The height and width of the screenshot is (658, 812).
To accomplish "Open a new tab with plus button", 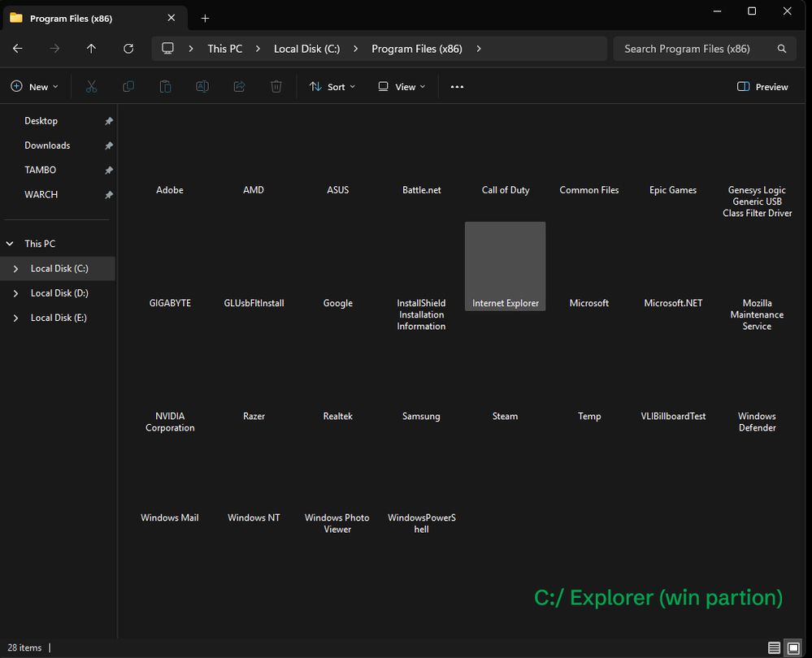I will tap(205, 18).
